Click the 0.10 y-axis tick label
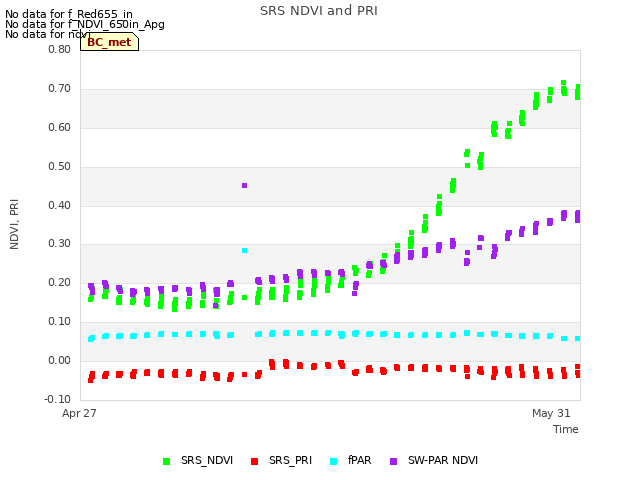 (60, 322)
